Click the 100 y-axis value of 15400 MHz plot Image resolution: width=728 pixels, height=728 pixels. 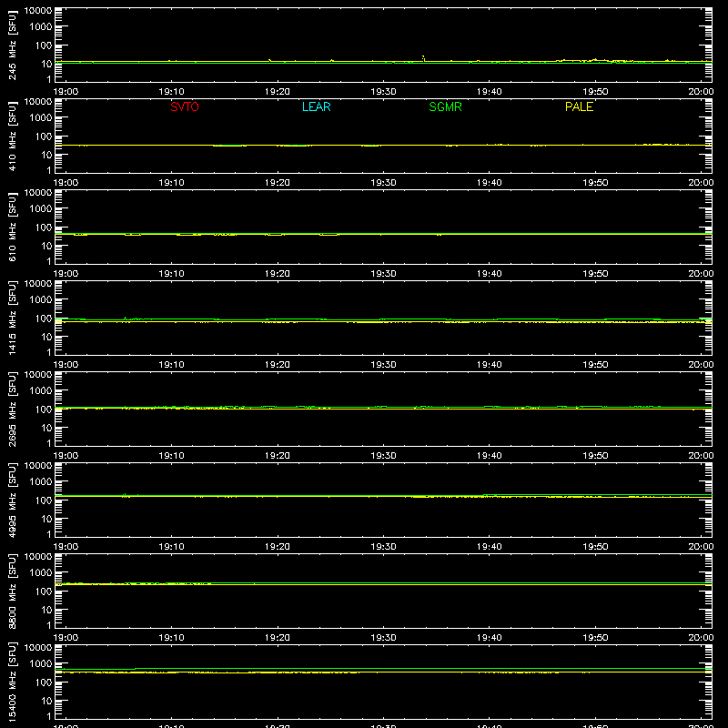44,682
